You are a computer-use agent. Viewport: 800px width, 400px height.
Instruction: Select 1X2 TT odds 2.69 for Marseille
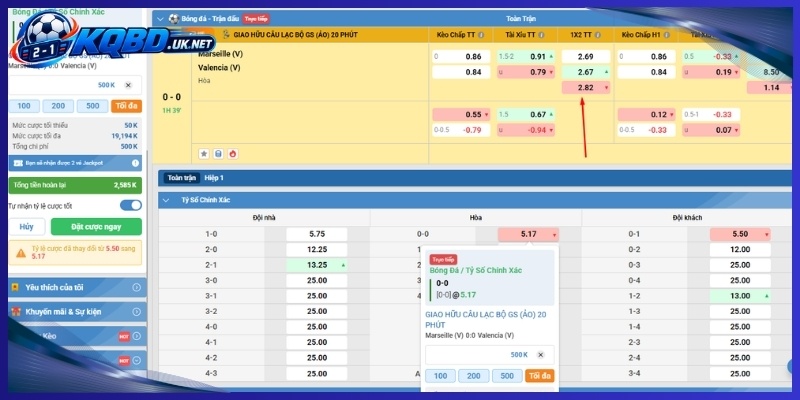(x=586, y=57)
